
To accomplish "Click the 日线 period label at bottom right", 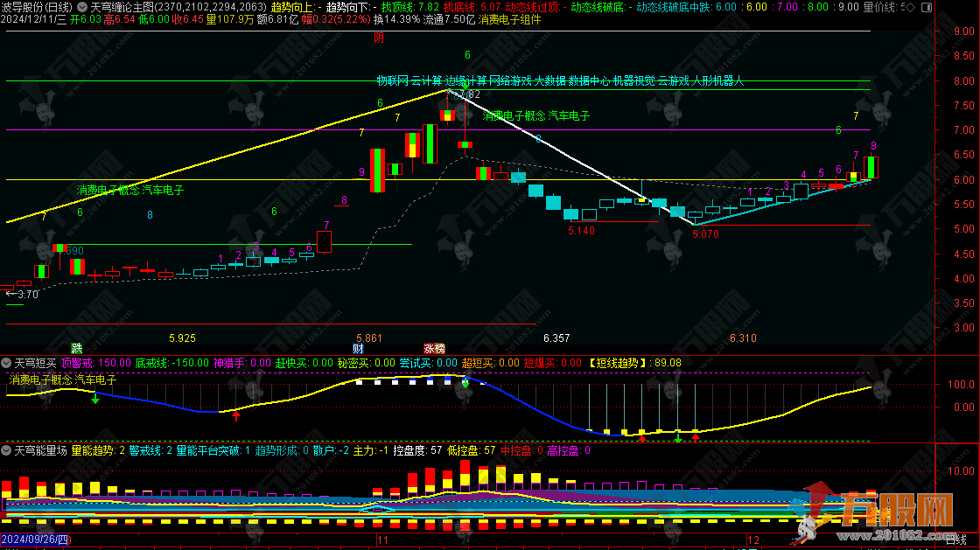I will coord(955,540).
